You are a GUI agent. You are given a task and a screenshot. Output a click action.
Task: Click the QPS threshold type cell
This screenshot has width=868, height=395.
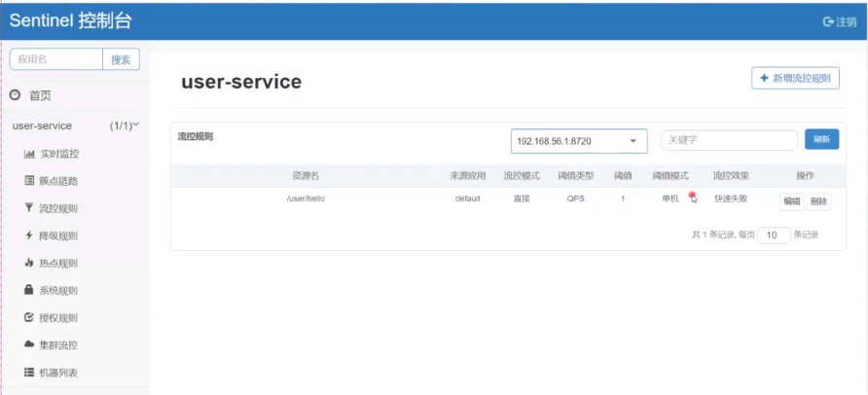(x=576, y=198)
